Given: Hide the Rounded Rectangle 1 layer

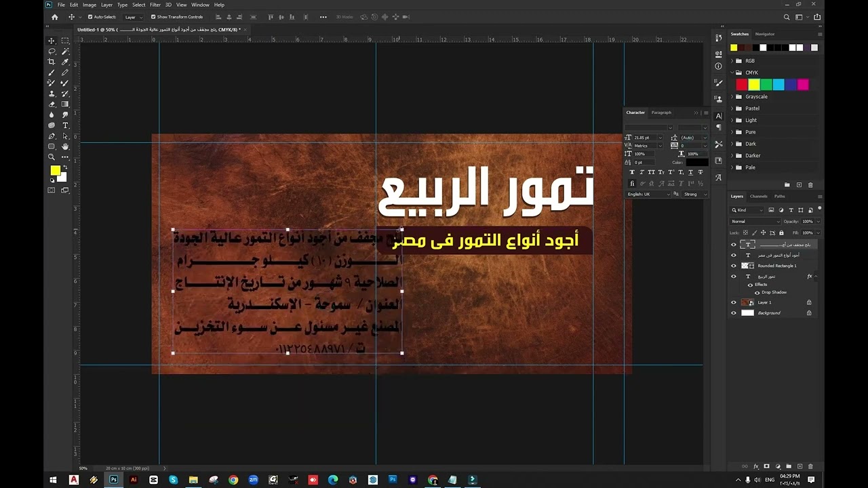Looking at the screenshot, I should 733,266.
